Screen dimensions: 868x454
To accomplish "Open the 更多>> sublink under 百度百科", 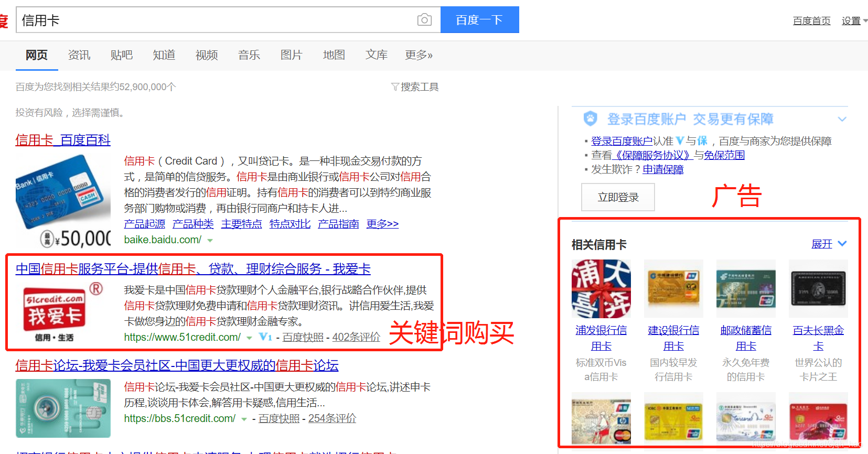I will pos(382,224).
